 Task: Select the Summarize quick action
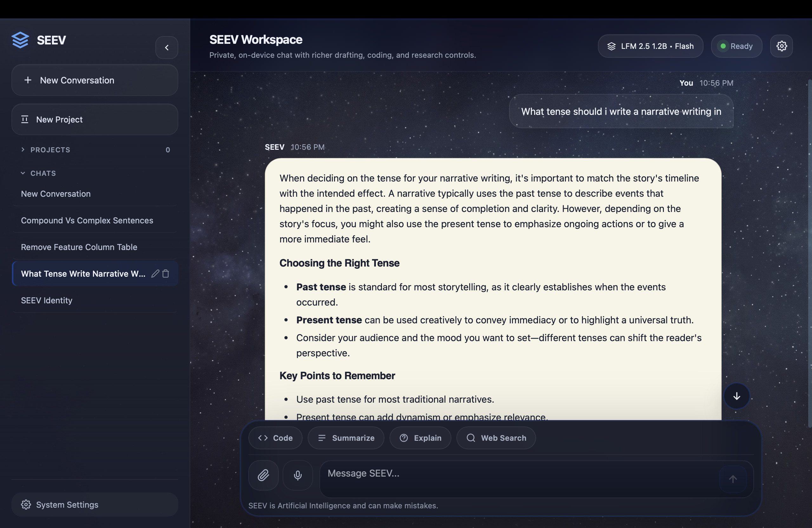[346, 438]
